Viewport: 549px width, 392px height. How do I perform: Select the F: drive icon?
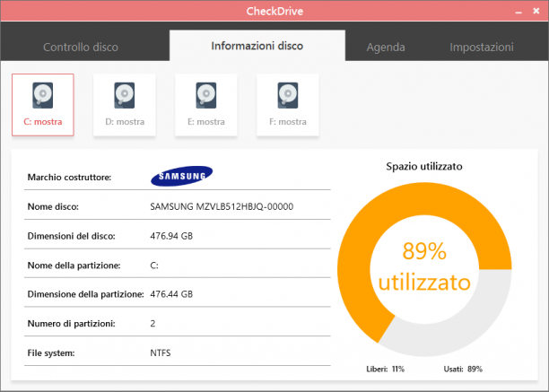288,95
